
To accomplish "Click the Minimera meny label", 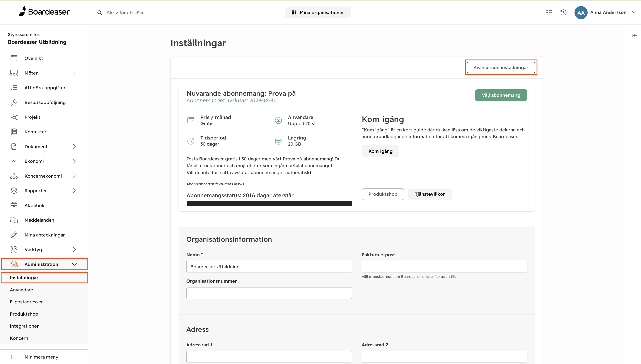I will point(41,357).
